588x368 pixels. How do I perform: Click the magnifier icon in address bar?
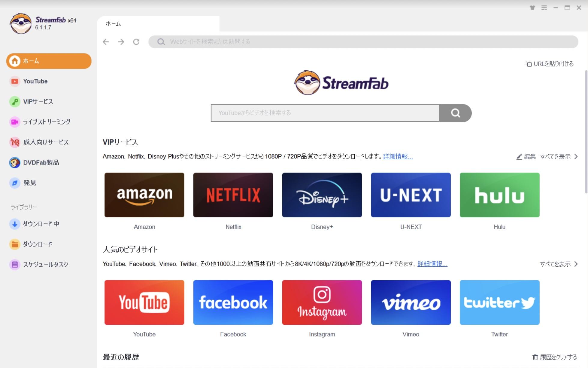point(161,42)
